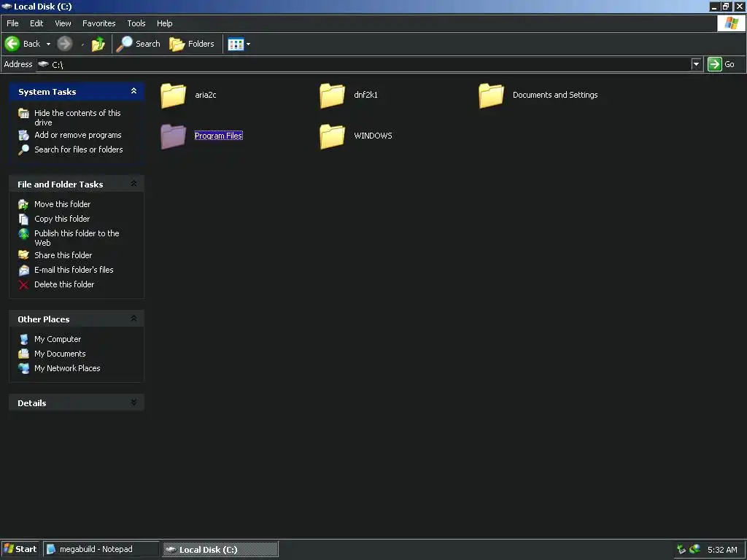The width and height of the screenshot is (747, 560).
Task: Click the Documents and Settings name label
Action: click(555, 96)
